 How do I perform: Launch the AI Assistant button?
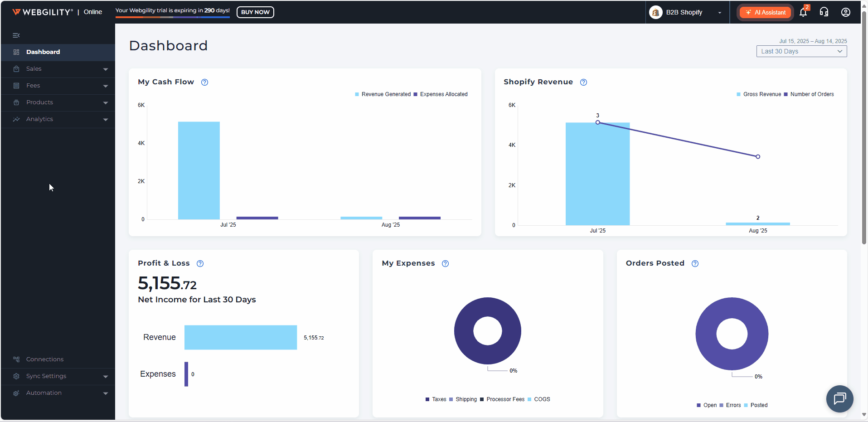coord(765,12)
